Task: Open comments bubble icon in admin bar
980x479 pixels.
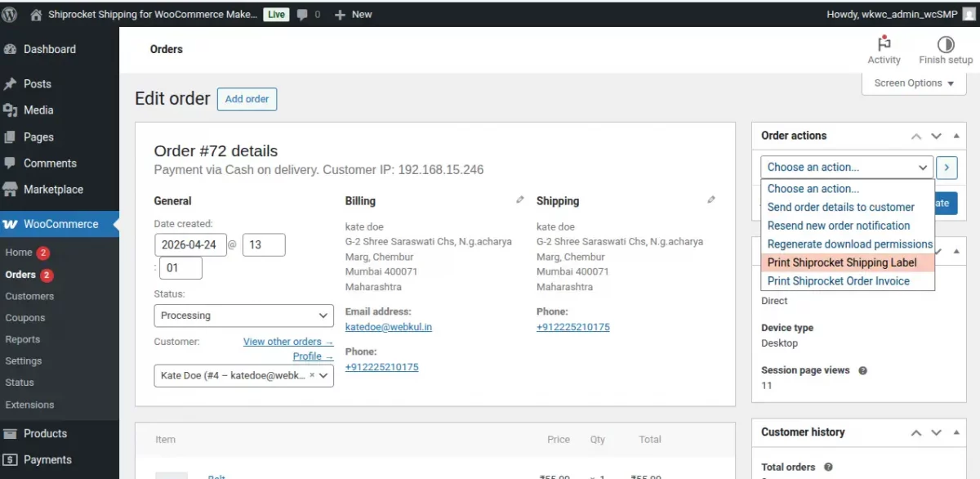Action: click(x=303, y=15)
